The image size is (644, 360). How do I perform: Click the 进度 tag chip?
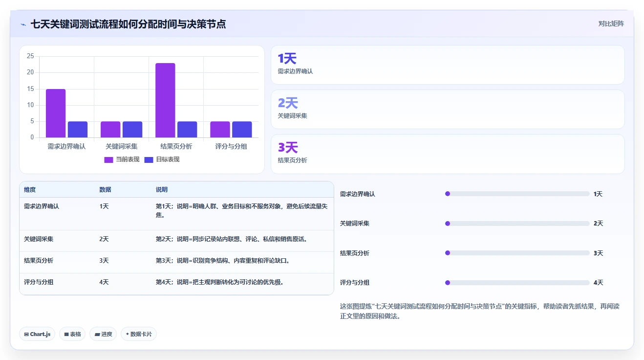tap(103, 334)
